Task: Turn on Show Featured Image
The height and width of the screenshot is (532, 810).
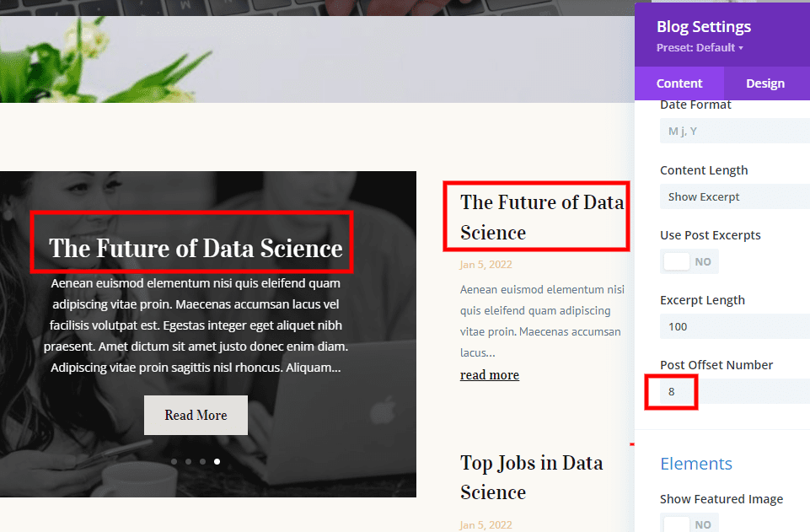Action: point(689,523)
